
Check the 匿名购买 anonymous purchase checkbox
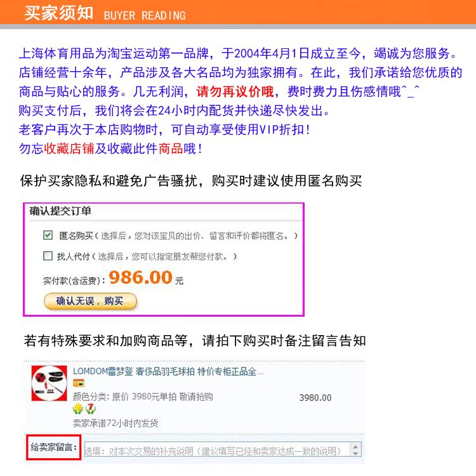[48, 235]
